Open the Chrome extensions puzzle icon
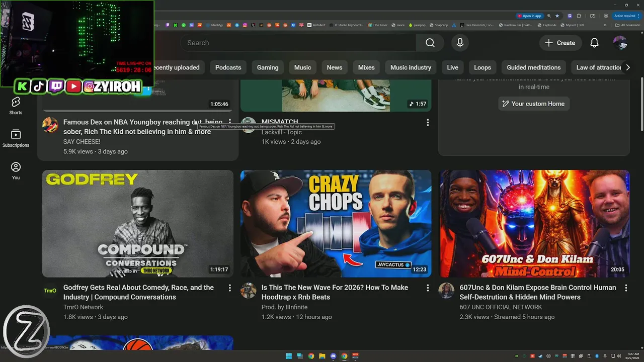This screenshot has height=362, width=644. pos(579,16)
